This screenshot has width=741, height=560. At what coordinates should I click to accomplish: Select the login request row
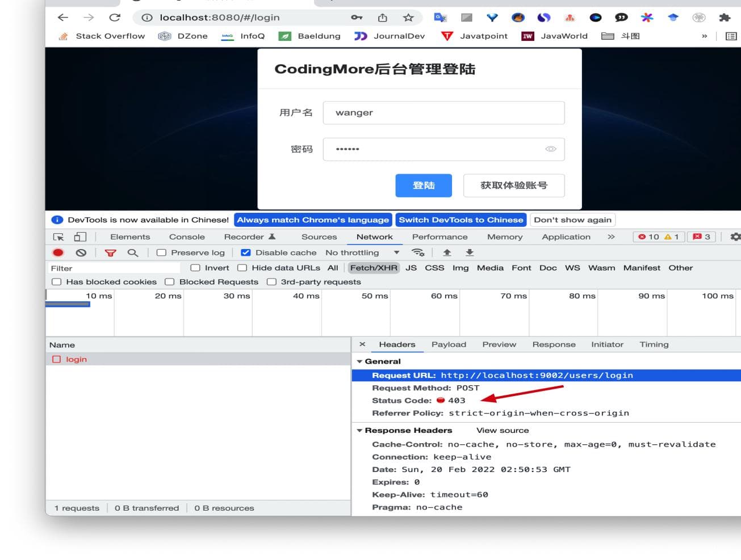click(198, 359)
